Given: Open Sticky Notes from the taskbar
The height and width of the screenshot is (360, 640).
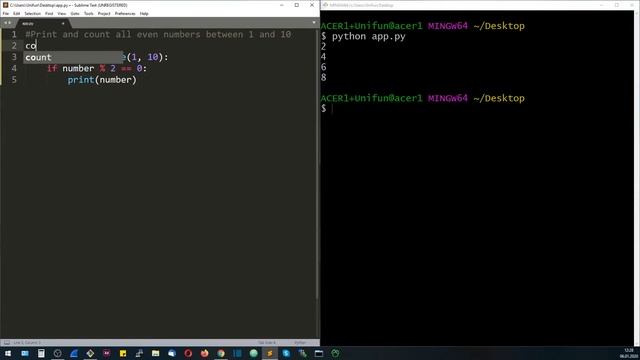Looking at the screenshot, I should tap(123, 353).
